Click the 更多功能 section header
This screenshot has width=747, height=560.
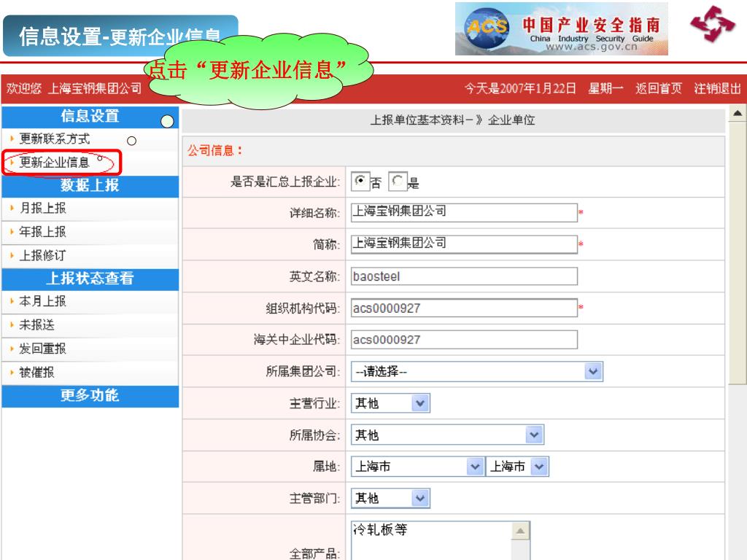pos(90,396)
